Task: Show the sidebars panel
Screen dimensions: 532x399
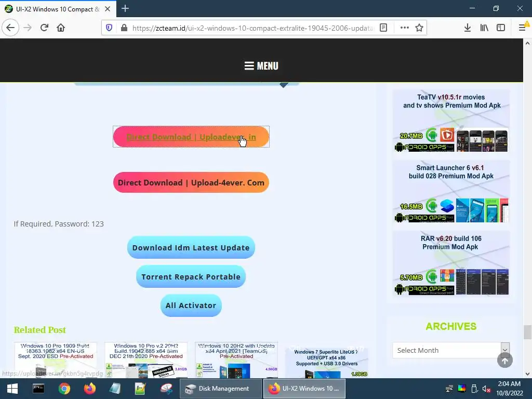Action: (x=501, y=28)
